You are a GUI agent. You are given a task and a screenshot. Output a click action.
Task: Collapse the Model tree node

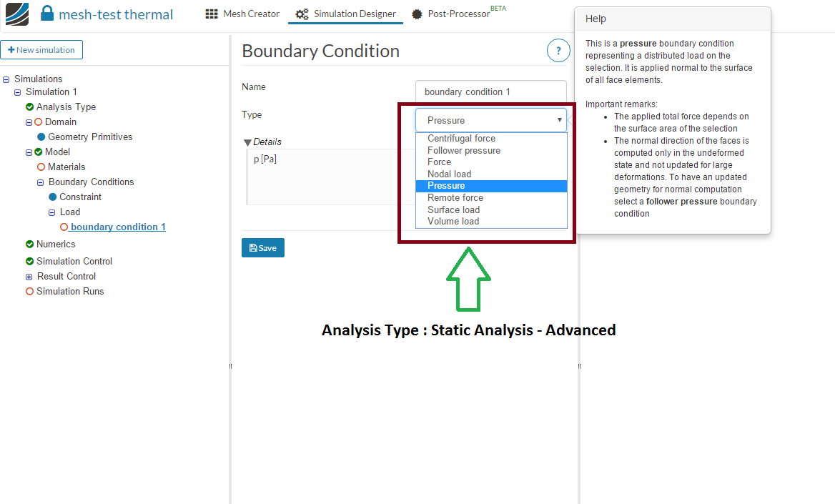pyautogui.click(x=29, y=152)
